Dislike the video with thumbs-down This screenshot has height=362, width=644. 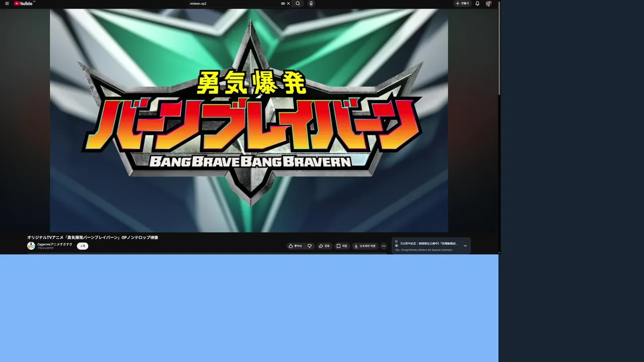[309, 246]
